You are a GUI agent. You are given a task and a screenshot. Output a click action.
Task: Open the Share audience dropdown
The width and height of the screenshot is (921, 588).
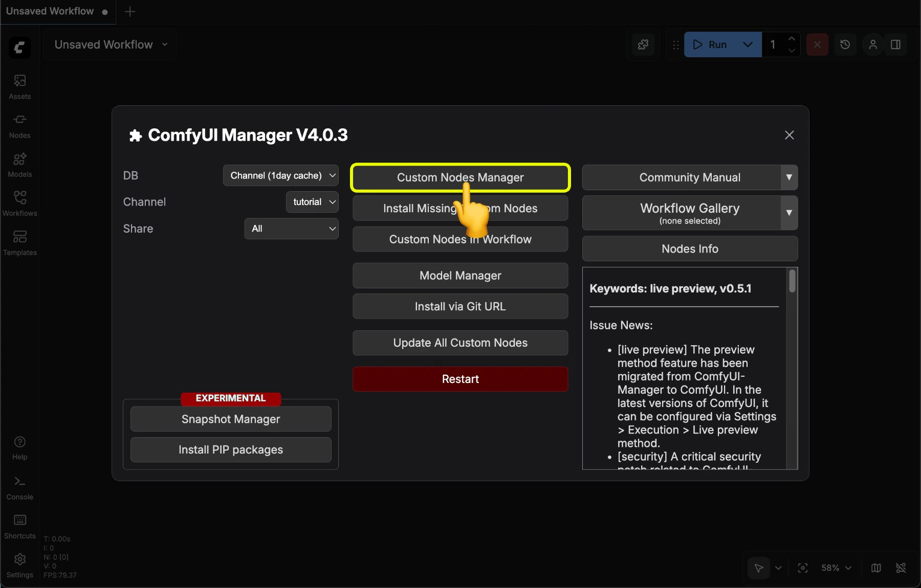[291, 229]
